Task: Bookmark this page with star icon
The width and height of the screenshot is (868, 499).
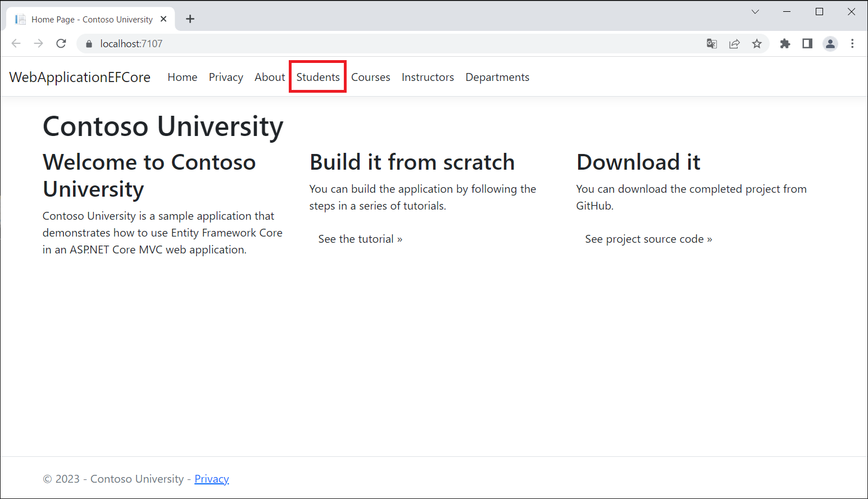Action: [x=757, y=44]
